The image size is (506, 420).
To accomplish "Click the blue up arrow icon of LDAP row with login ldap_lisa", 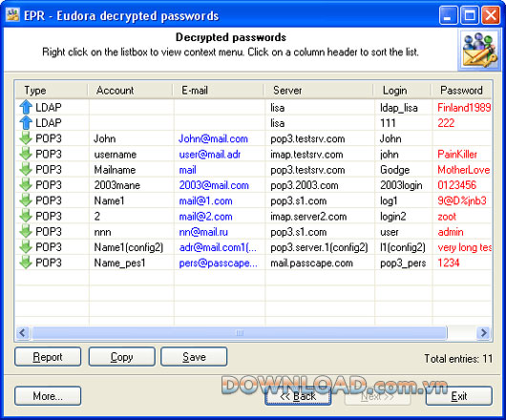I will click(x=26, y=107).
